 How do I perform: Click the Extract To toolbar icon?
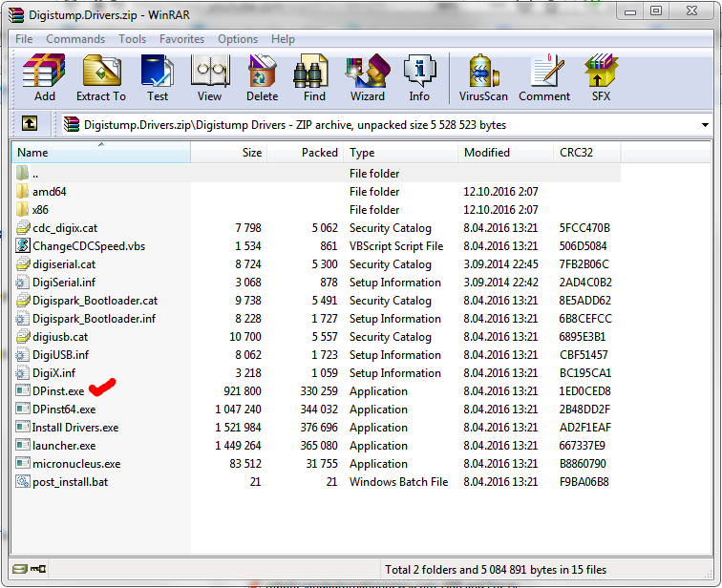pos(100,77)
